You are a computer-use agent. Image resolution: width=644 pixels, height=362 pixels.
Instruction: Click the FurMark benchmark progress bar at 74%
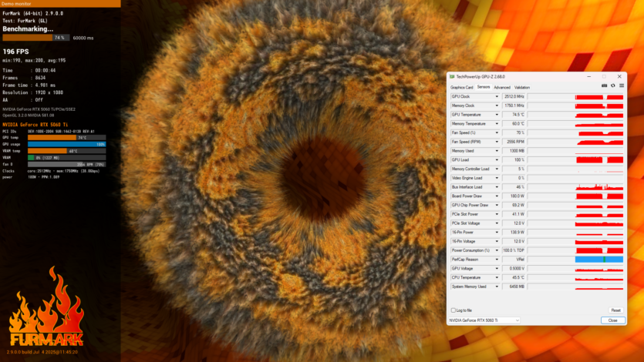click(x=36, y=38)
